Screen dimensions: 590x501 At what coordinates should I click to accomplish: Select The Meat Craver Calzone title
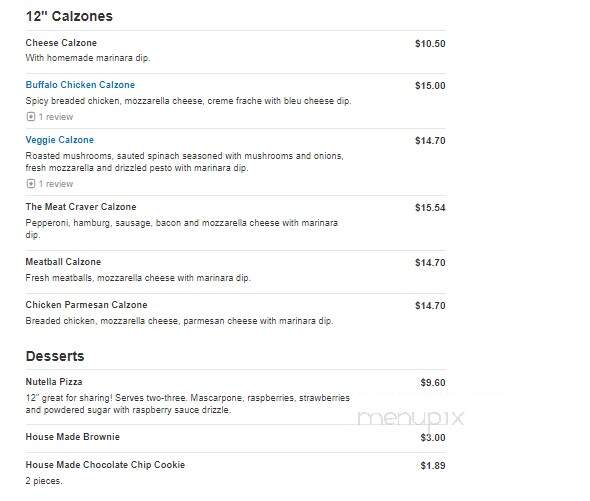click(81, 207)
